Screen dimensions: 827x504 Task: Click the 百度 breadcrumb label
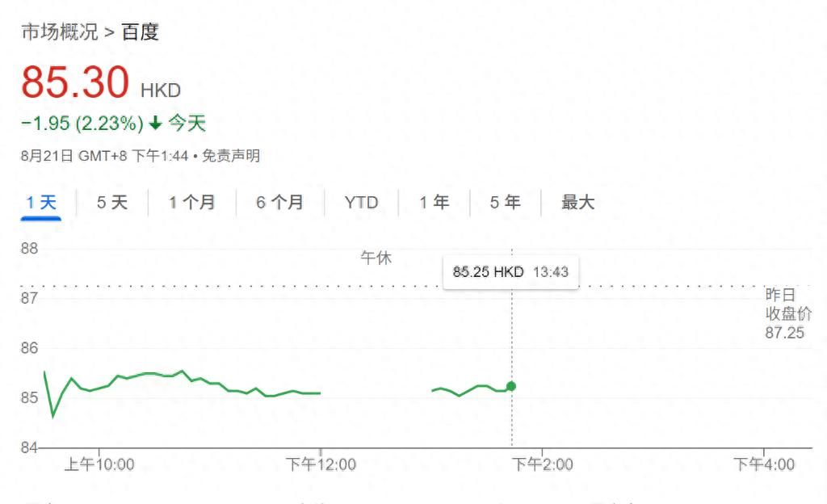tap(142, 32)
